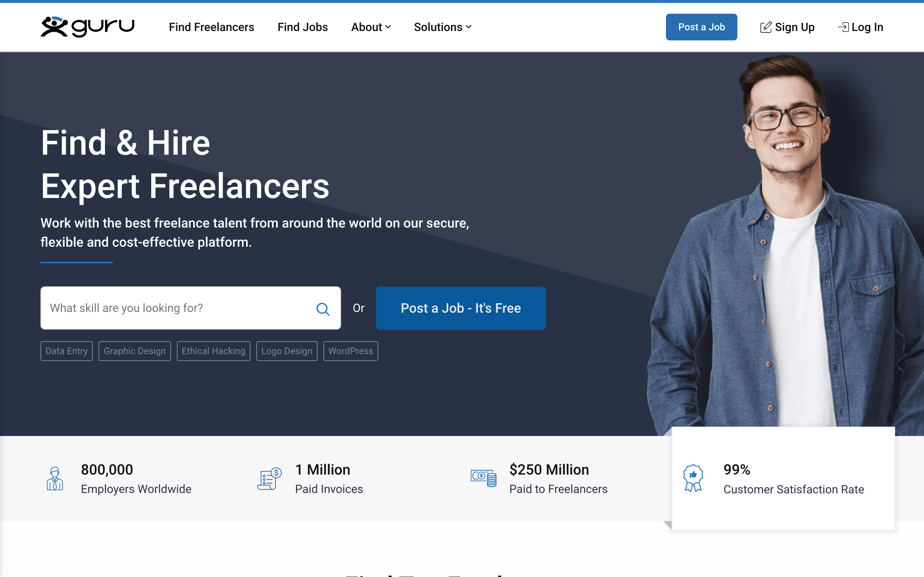
Task: Open the Find Freelancers menu item
Action: (x=212, y=27)
